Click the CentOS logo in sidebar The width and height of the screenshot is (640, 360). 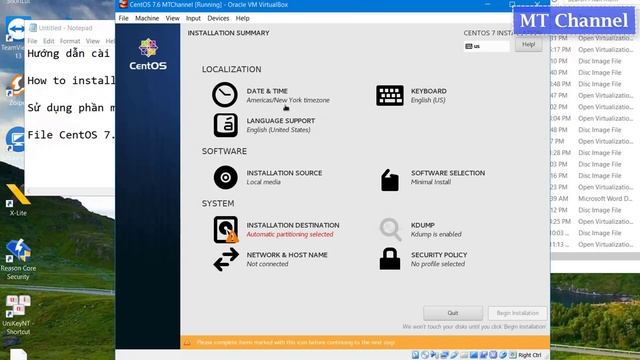pyautogui.click(x=148, y=54)
